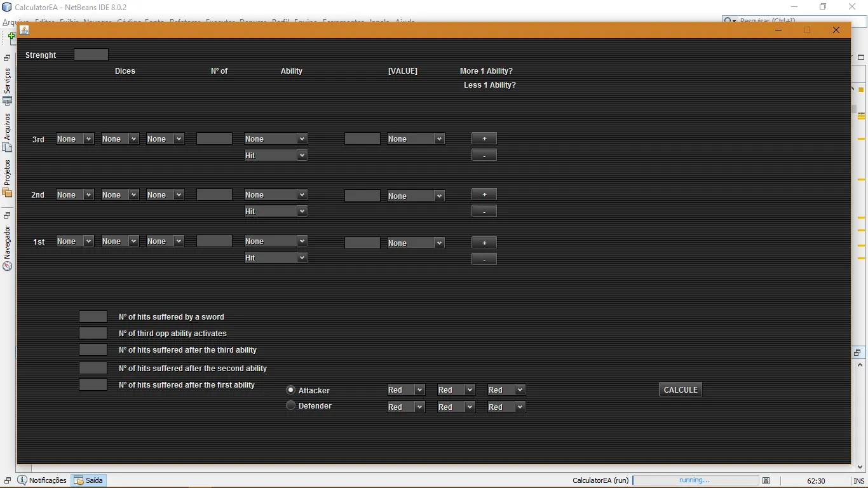Open the 1st row first dice None dropdown

[x=75, y=241]
